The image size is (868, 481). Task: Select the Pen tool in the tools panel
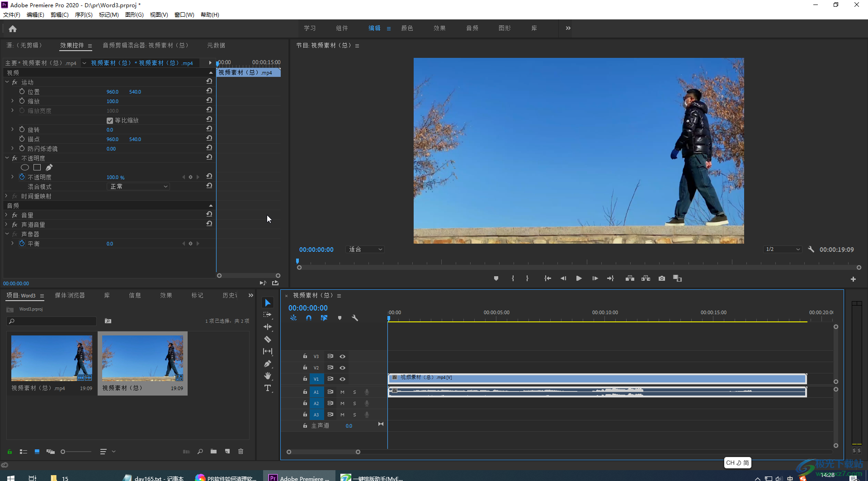point(268,363)
